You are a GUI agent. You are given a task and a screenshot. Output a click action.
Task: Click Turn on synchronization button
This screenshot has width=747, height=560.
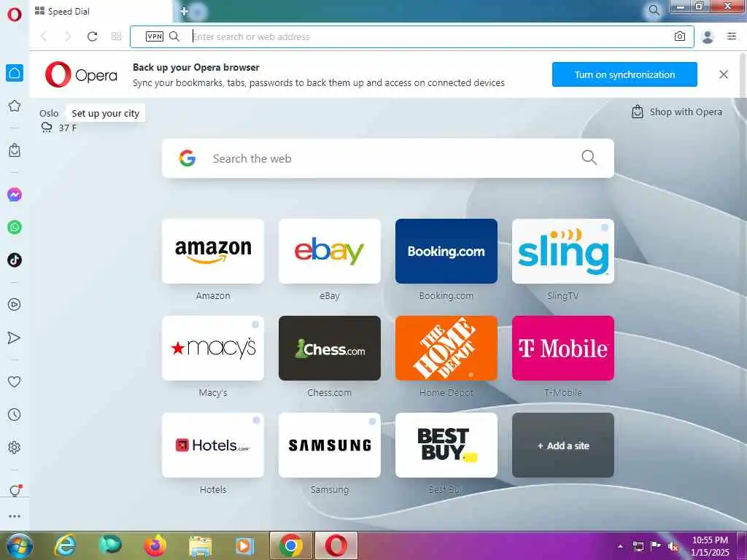624,74
